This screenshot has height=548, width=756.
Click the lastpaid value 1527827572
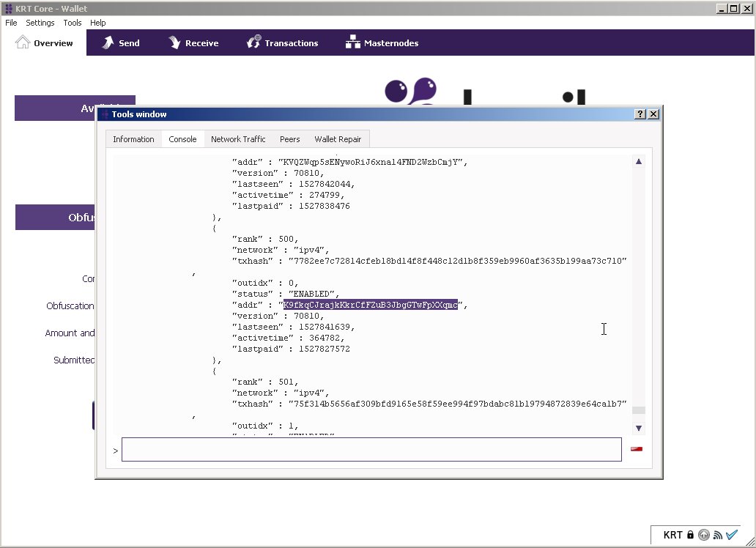(325, 349)
